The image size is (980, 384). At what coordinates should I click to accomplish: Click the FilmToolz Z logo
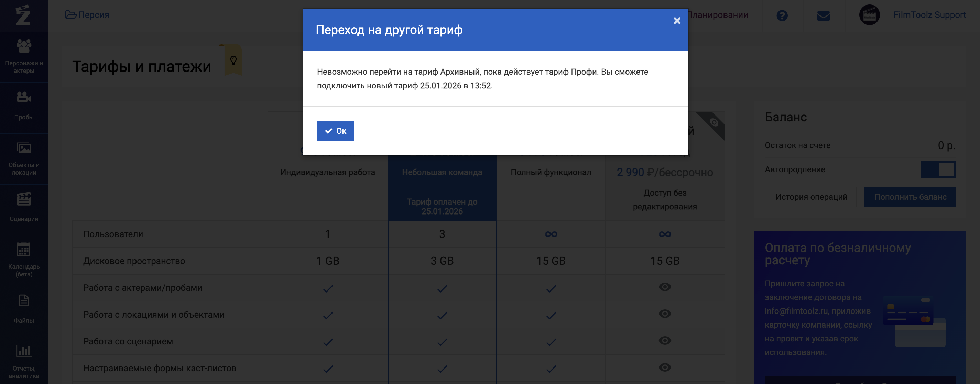pos(23,15)
